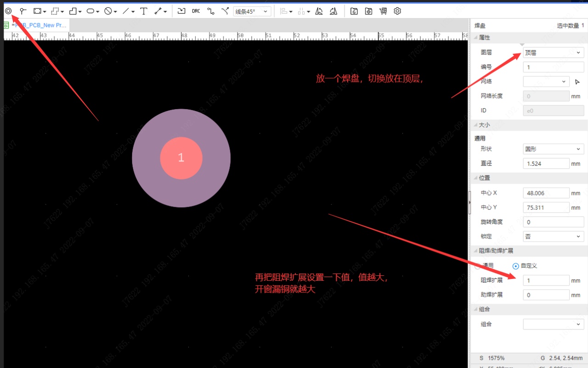Collapse the 阻焊/助焊扩展 section header
This screenshot has width=588, height=368.
click(529, 251)
